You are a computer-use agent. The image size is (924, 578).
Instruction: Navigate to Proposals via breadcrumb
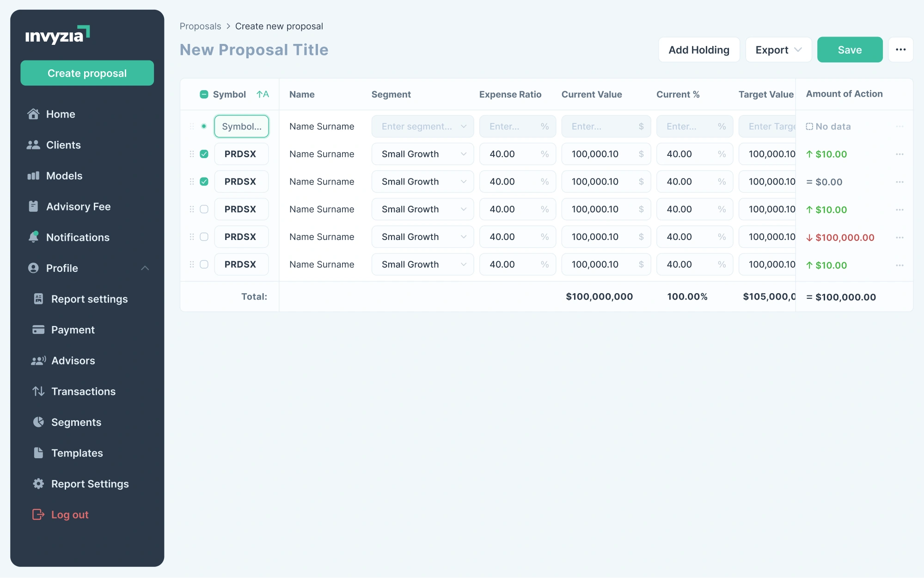tap(200, 26)
